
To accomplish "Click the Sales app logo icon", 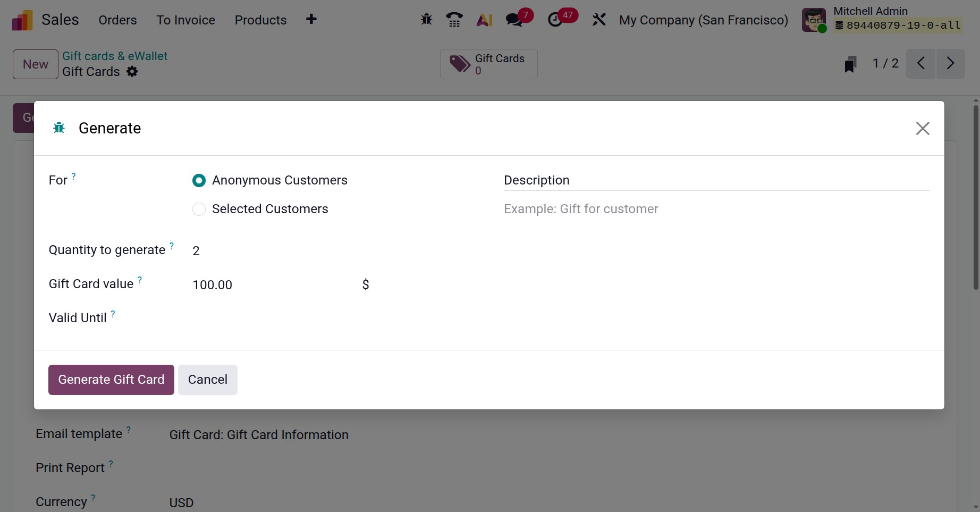I will click(x=22, y=20).
